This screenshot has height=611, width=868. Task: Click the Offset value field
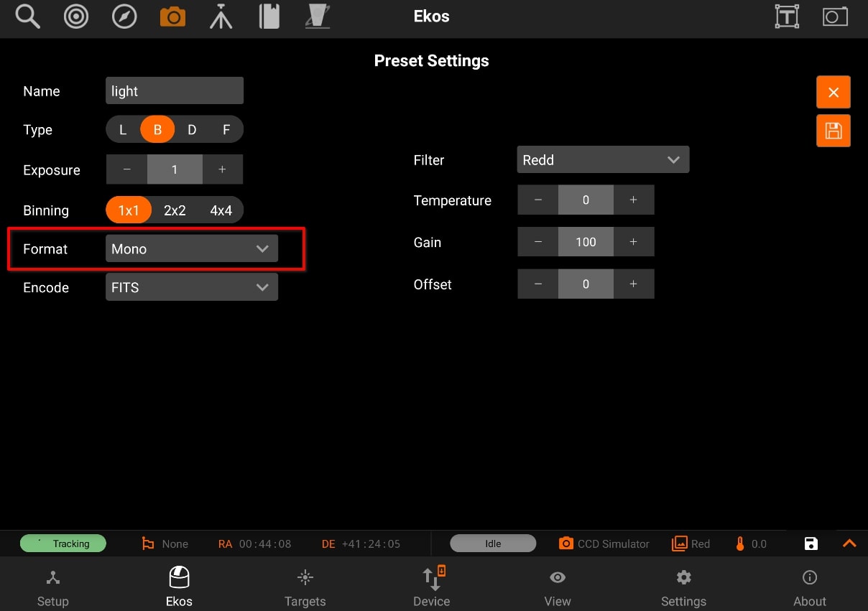[586, 284]
